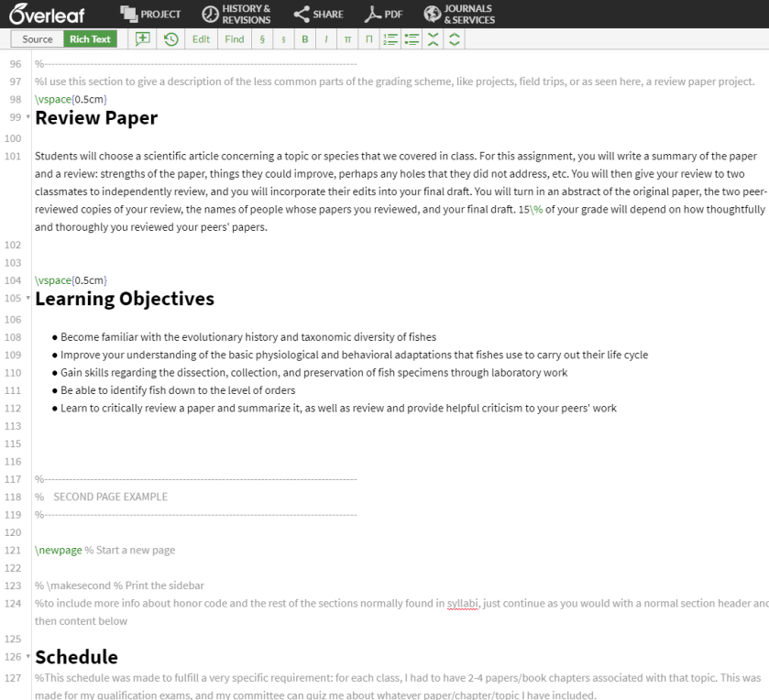
Task: Click the collapse-all sections icon
Action: (433, 39)
